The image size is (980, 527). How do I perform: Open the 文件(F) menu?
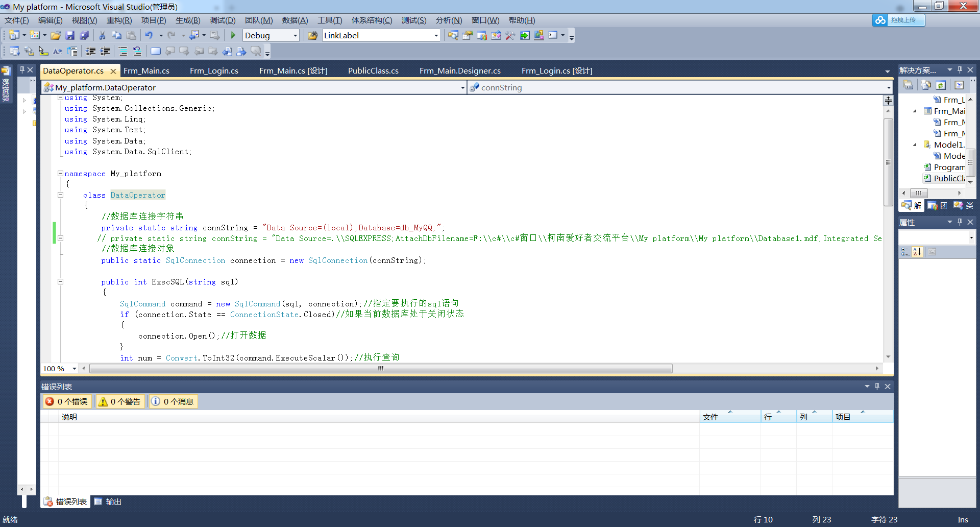(x=17, y=20)
